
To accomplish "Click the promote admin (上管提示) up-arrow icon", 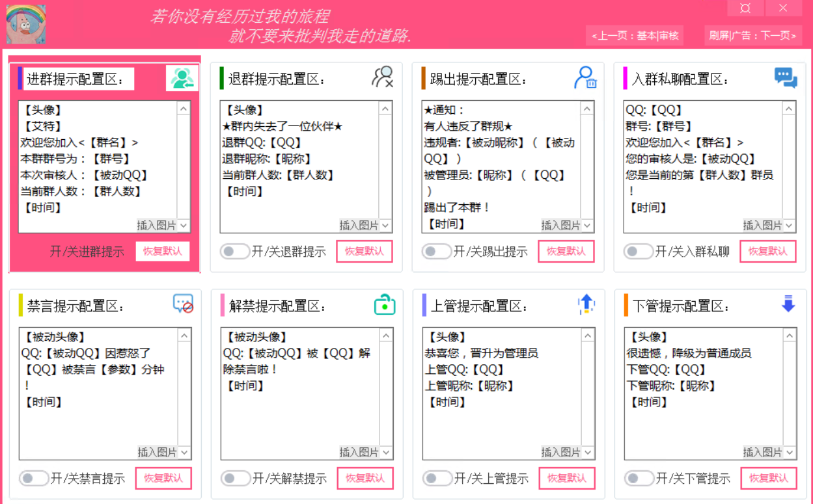I will (586, 304).
